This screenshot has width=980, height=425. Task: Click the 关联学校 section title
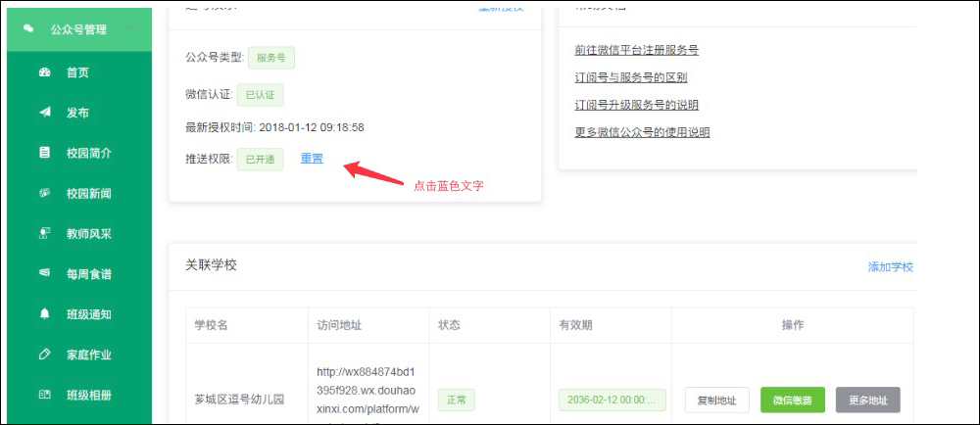[x=212, y=264]
